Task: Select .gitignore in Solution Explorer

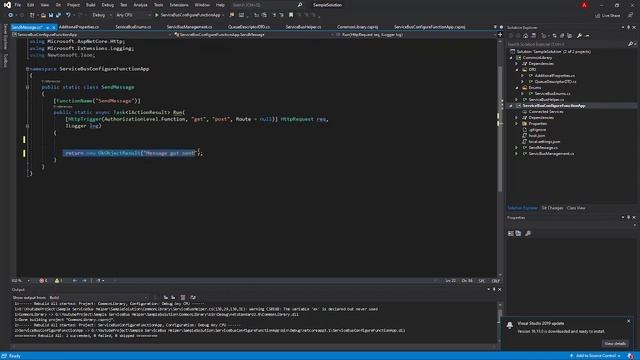Action: click(537, 129)
